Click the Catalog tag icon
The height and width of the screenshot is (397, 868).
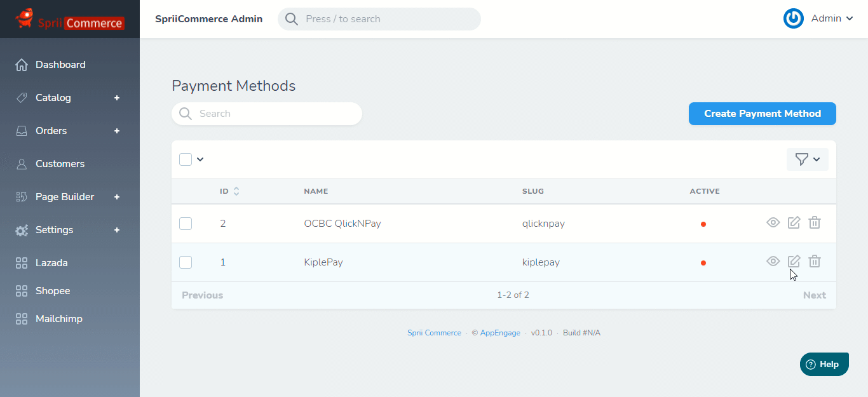click(22, 98)
